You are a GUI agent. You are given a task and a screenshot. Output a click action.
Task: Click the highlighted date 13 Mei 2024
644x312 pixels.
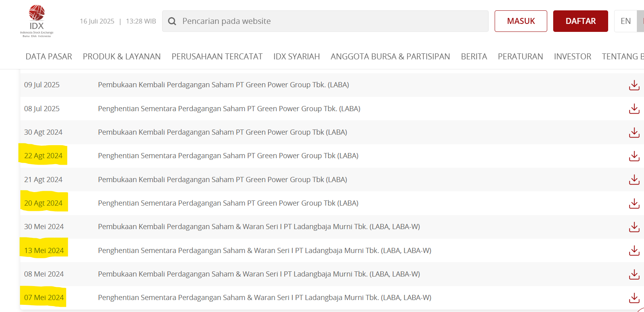(44, 251)
